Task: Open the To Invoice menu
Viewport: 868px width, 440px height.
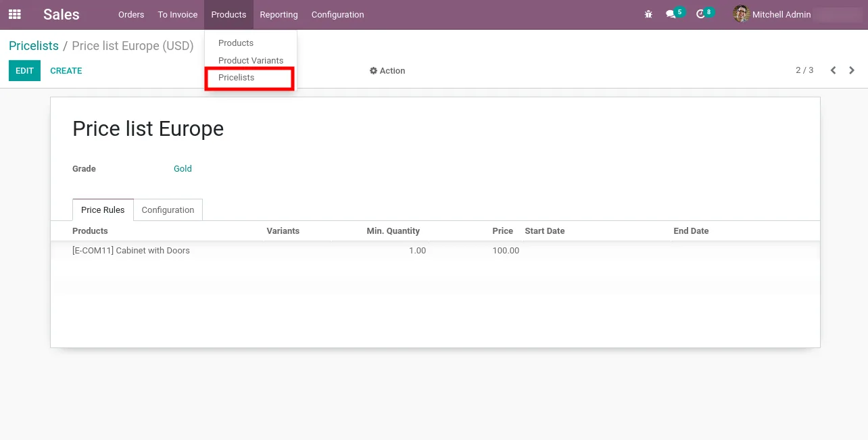Action: [178, 14]
